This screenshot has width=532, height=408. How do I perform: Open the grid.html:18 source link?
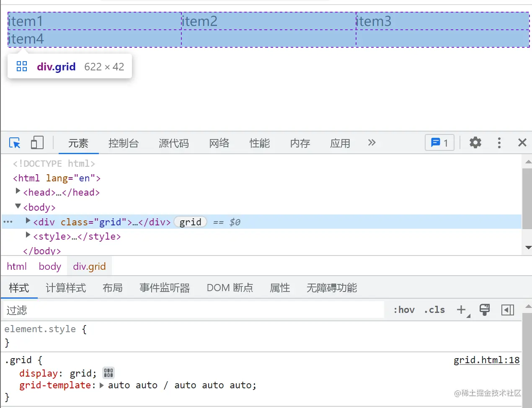[x=486, y=360]
